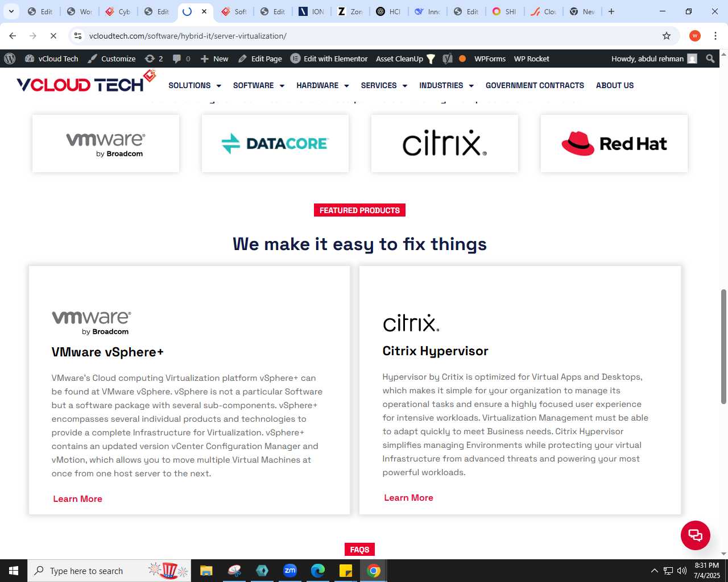Open a new Chrome tab with plus
Viewport: 728px width, 582px height.
point(611,11)
